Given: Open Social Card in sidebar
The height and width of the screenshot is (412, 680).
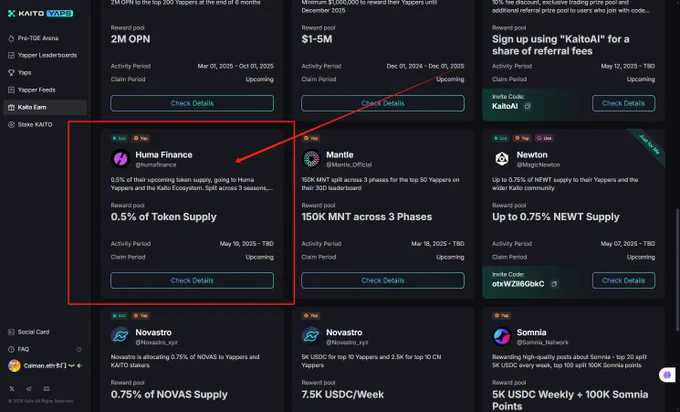Looking at the screenshot, I should (x=29, y=332).
